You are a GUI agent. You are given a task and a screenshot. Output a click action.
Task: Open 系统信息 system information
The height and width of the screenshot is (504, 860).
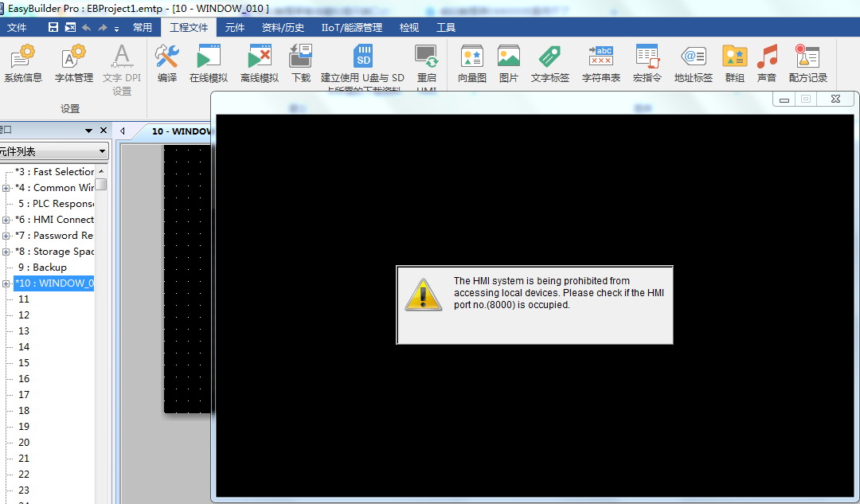coord(23,63)
